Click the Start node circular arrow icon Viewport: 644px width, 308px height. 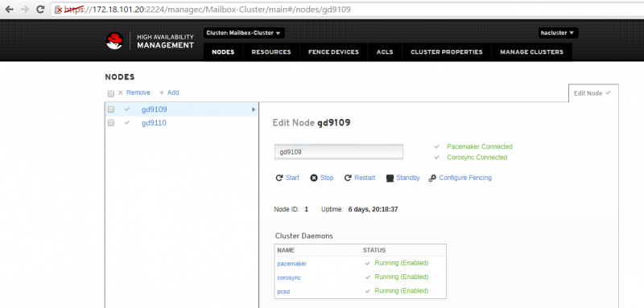coord(279,178)
